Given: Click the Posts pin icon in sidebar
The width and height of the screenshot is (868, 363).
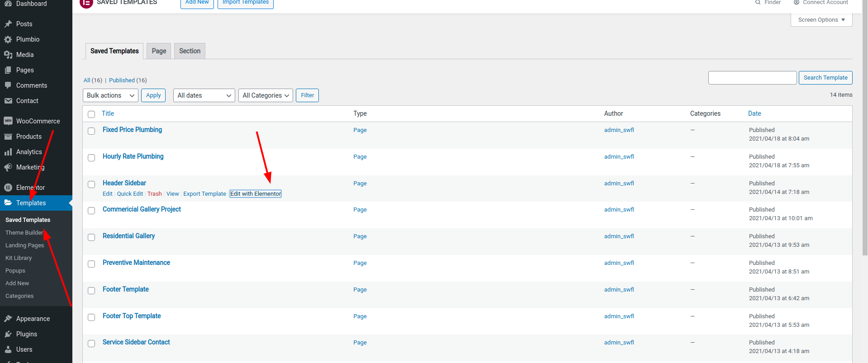Looking at the screenshot, I should 8,24.
